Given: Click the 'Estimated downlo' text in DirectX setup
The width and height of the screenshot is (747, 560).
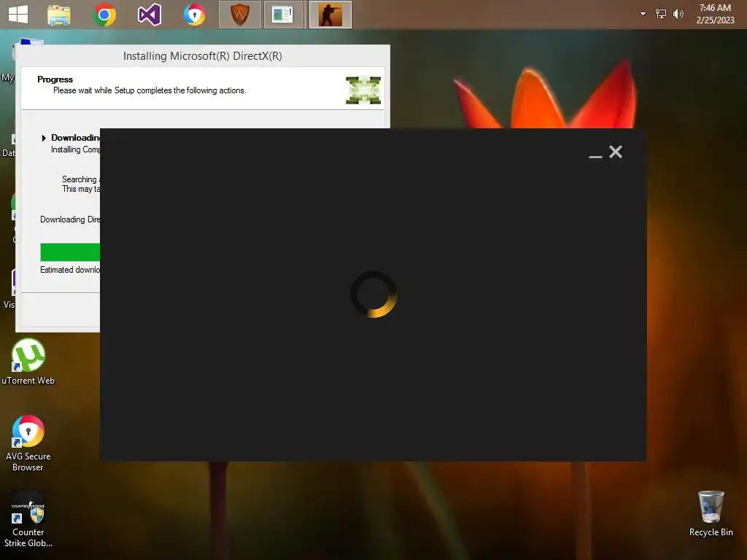Looking at the screenshot, I should tap(70, 270).
